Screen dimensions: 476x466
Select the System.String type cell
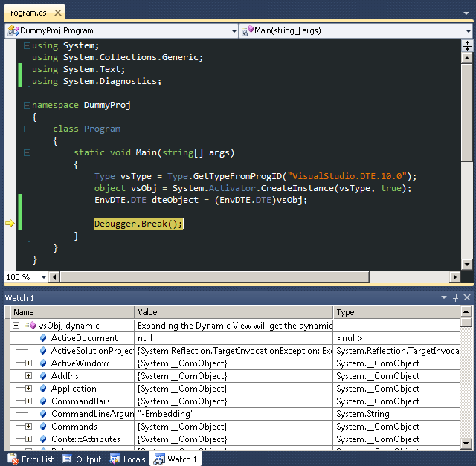(396, 414)
